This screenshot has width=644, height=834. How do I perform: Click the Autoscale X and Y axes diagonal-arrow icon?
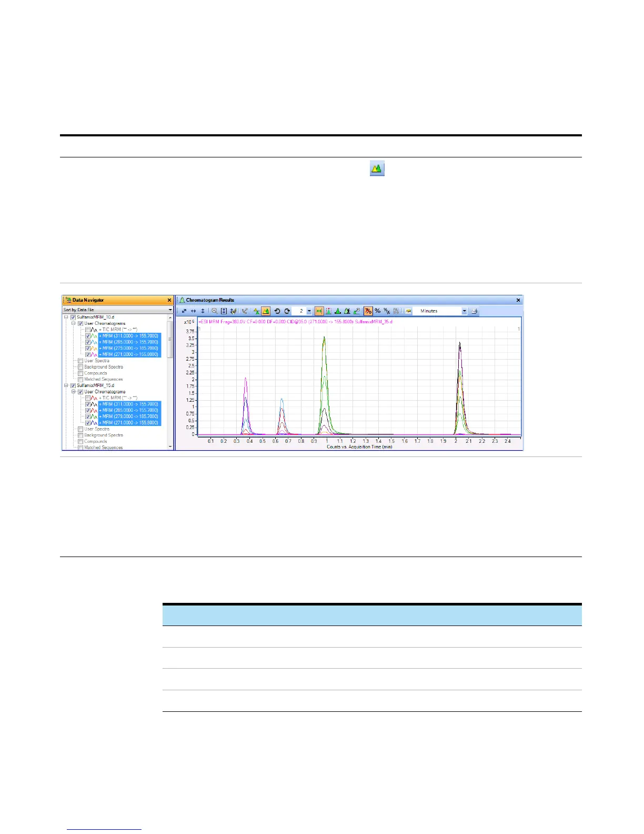tap(184, 311)
